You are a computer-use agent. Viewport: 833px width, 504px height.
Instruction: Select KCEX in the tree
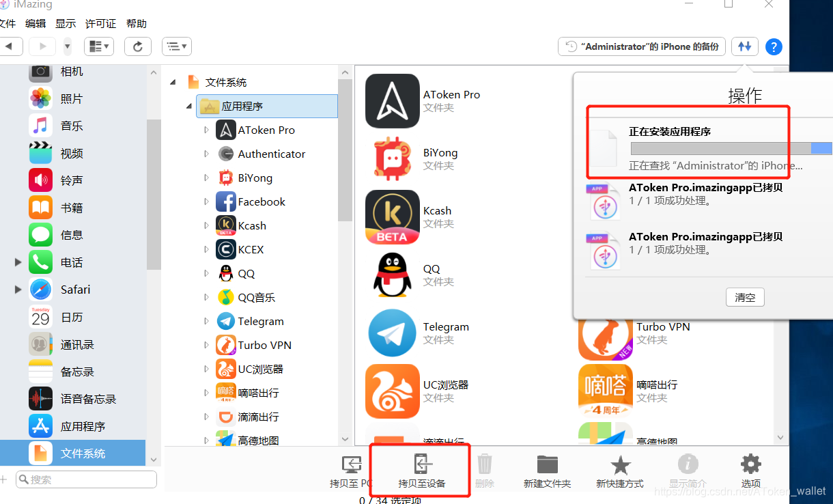pyautogui.click(x=240, y=249)
